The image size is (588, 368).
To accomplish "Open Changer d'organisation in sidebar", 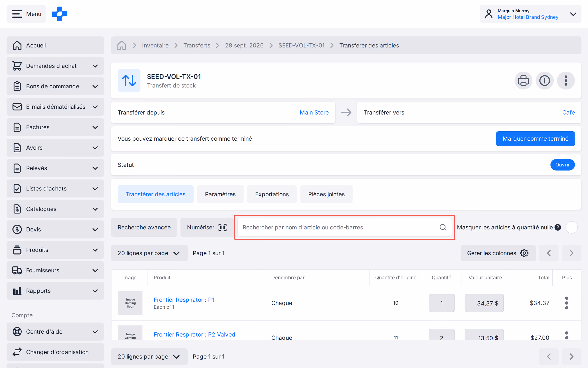I will [x=55, y=352].
